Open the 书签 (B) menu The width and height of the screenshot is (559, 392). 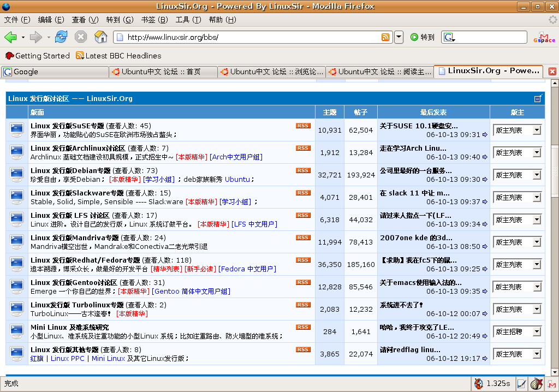point(154,20)
